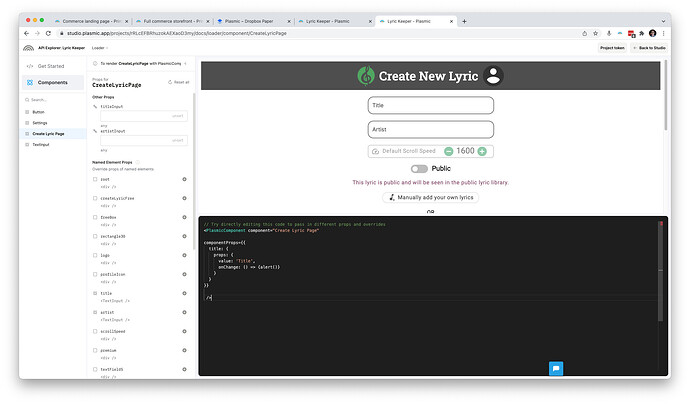Check the rectangle38 checkbox
Viewport: 690px width, 404px height.
point(95,236)
